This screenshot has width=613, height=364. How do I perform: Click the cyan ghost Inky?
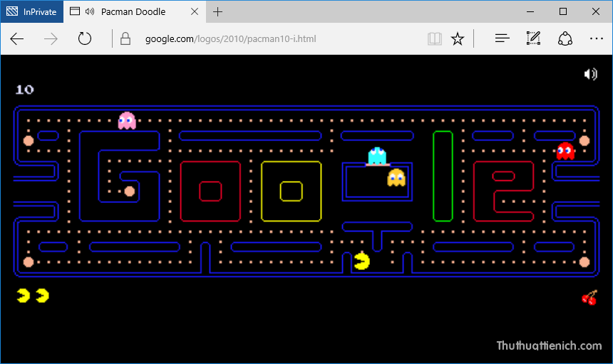click(377, 155)
